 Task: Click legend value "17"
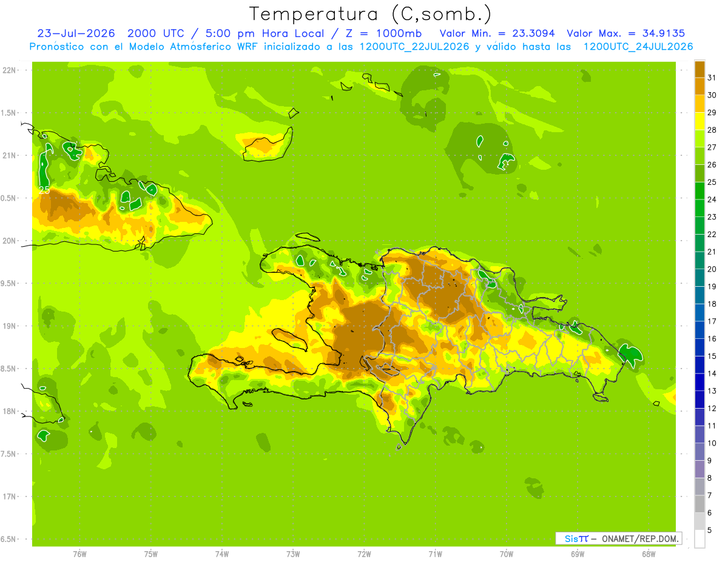[x=712, y=321]
